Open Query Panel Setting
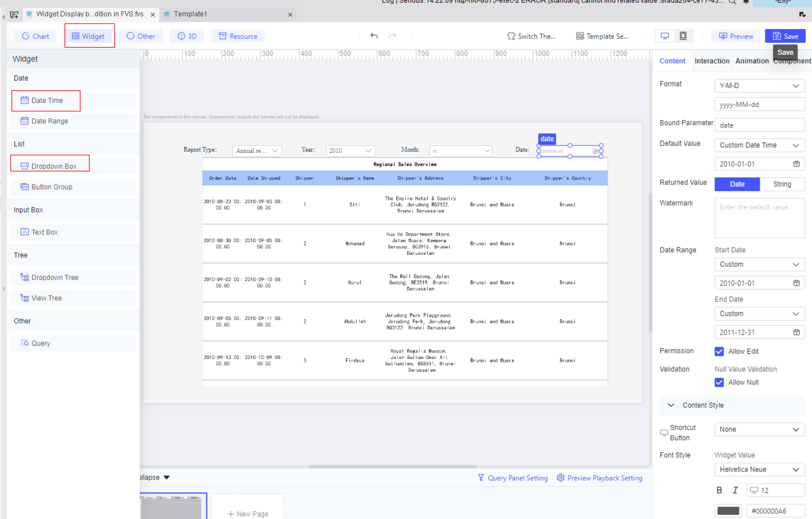812x519 pixels. 513,478
